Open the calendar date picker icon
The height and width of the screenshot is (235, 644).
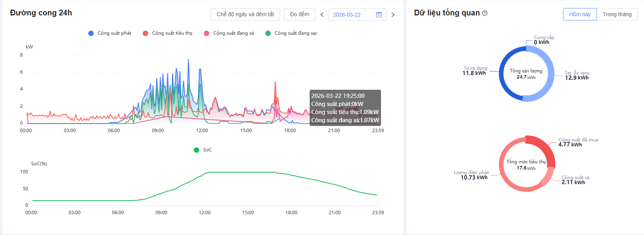point(379,15)
